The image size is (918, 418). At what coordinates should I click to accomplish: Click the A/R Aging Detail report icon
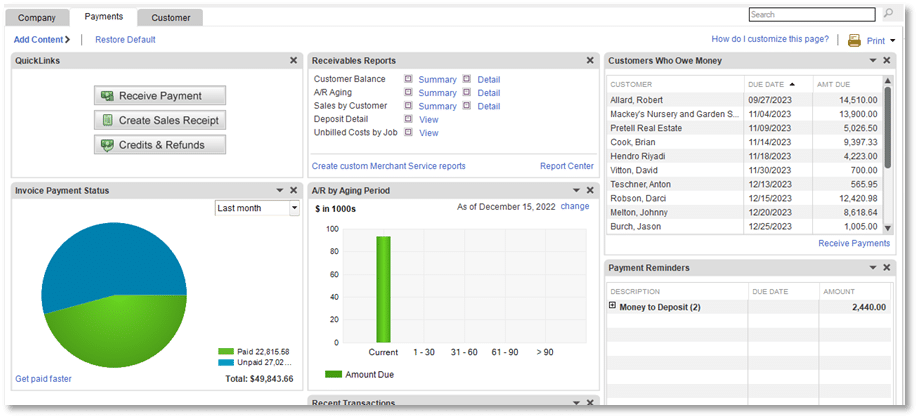tap(467, 92)
